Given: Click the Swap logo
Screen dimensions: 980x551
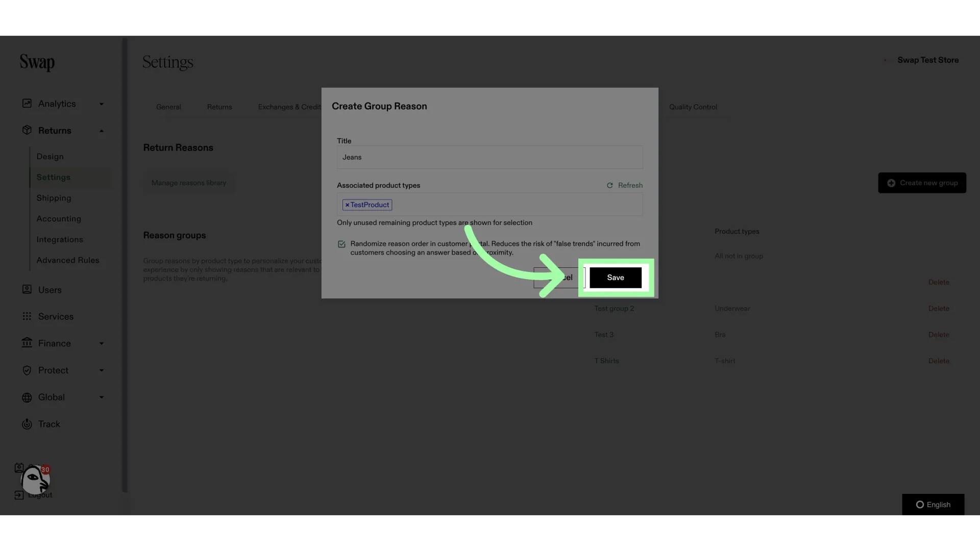Looking at the screenshot, I should pos(37,62).
